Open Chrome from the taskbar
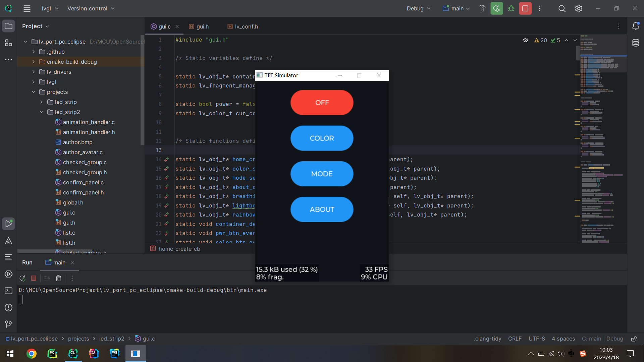Viewport: 644px width, 362px height. pos(32,354)
